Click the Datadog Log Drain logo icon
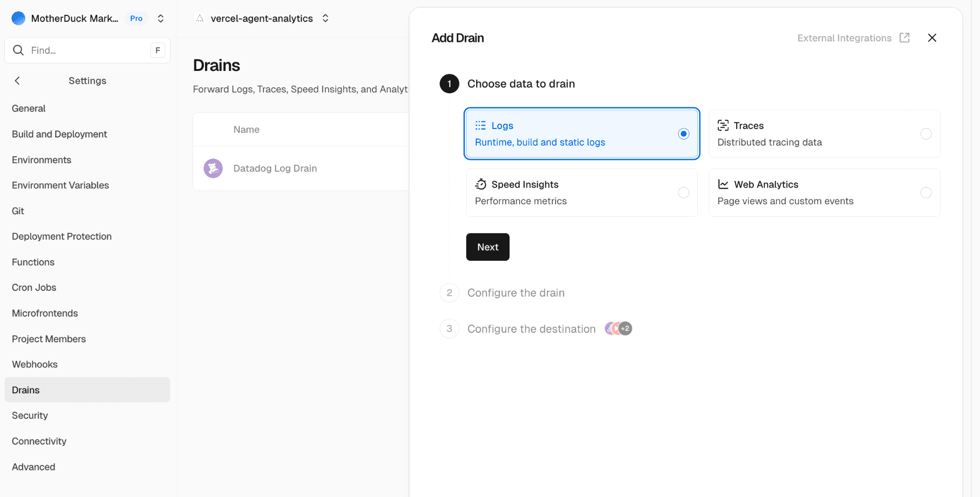980x497 pixels. pos(213,169)
